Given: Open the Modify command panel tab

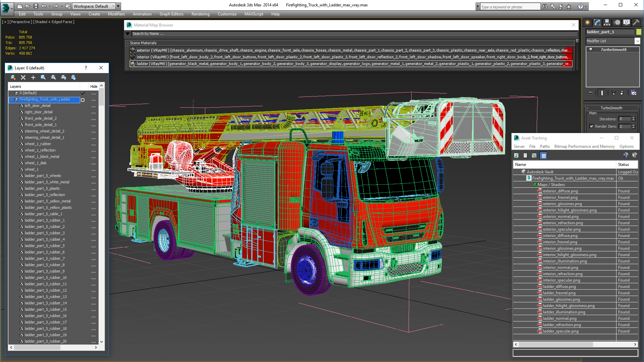Looking at the screenshot, I should click(x=597, y=22).
